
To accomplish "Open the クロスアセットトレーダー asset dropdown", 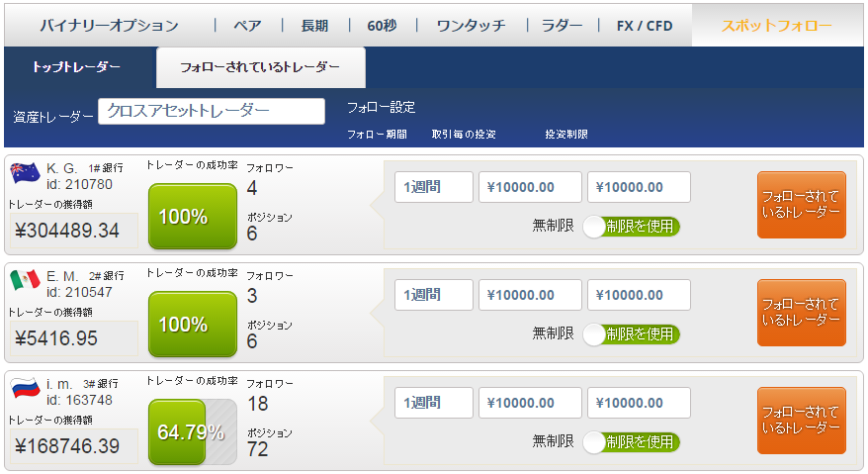I will pyautogui.click(x=212, y=111).
